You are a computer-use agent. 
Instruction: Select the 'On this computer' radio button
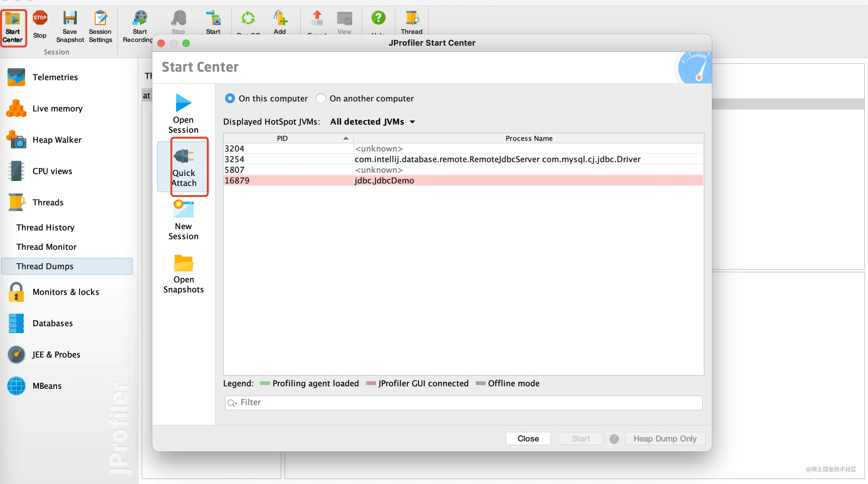(230, 98)
